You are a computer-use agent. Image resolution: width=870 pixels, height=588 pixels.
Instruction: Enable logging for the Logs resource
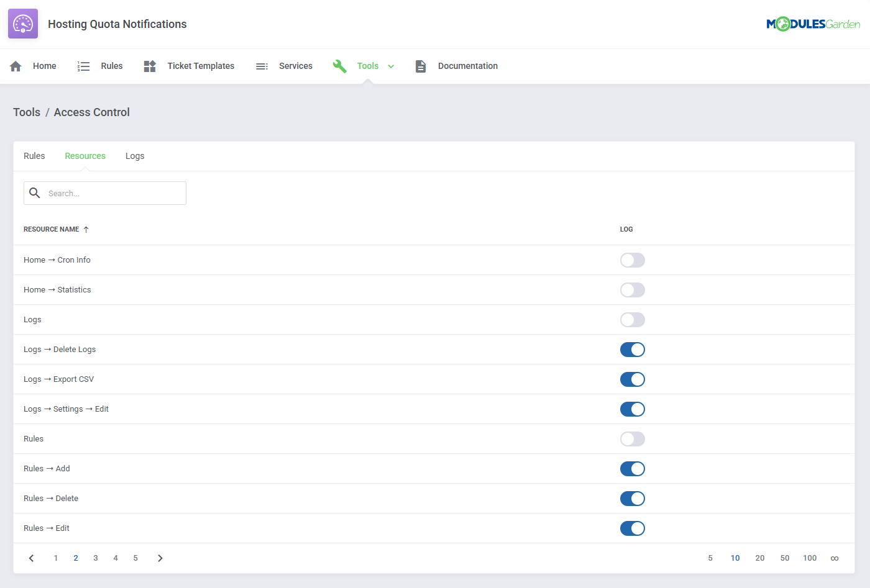pyautogui.click(x=632, y=319)
